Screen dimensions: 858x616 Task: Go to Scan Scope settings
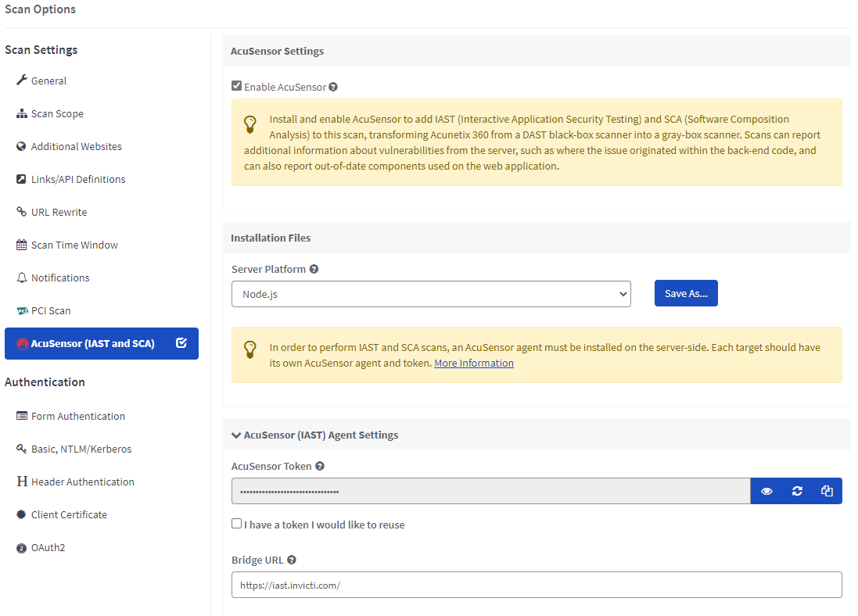[x=57, y=114]
